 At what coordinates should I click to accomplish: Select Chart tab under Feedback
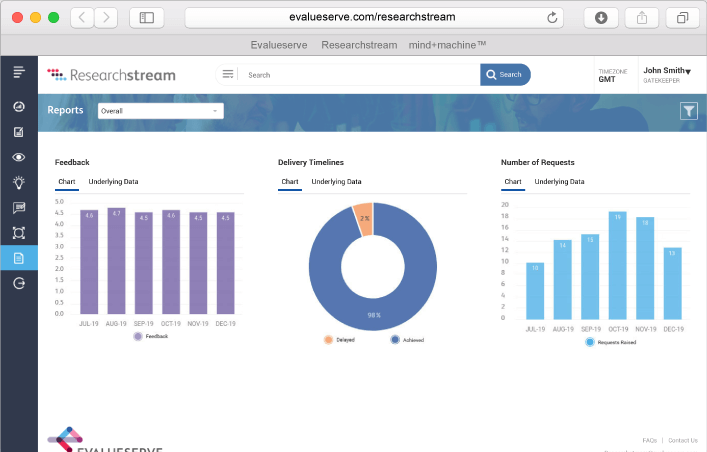pos(67,182)
